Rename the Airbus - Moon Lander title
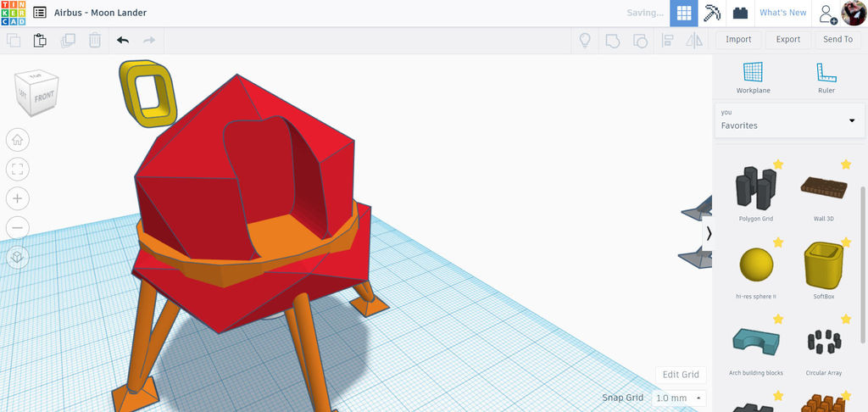The height and width of the screenshot is (412, 868). coord(100,12)
